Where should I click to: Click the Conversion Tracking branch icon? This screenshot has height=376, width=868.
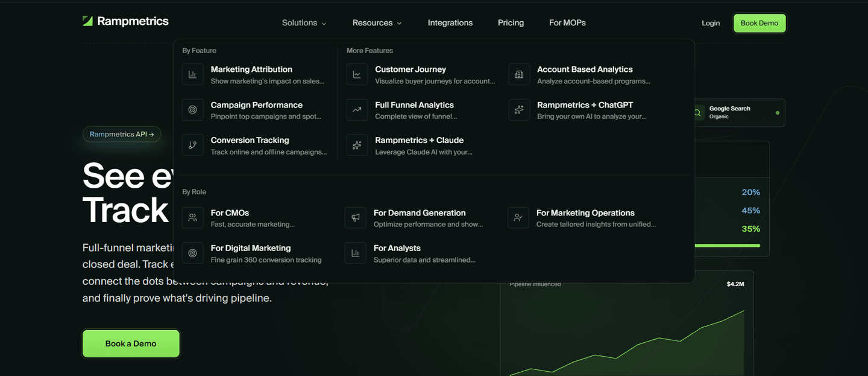point(193,145)
